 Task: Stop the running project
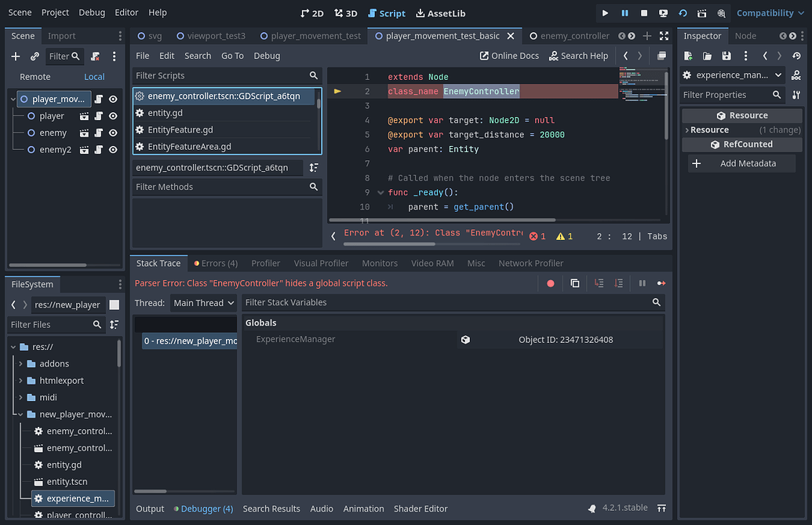(x=643, y=13)
